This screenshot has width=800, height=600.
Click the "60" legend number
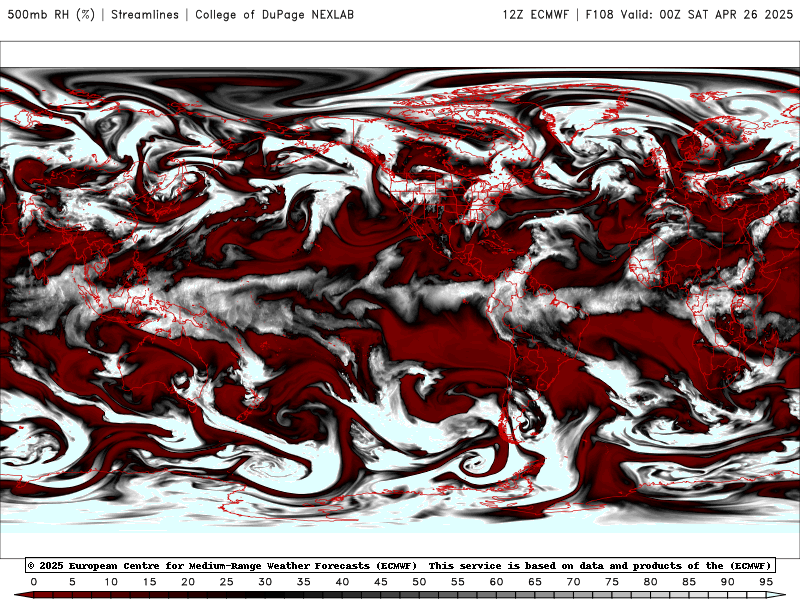pyautogui.click(x=496, y=582)
